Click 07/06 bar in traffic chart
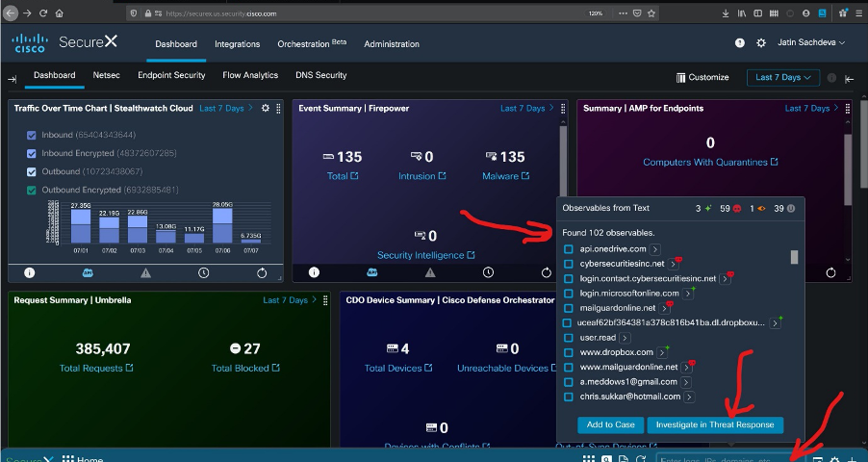The width and height of the screenshot is (868, 462). (x=222, y=225)
